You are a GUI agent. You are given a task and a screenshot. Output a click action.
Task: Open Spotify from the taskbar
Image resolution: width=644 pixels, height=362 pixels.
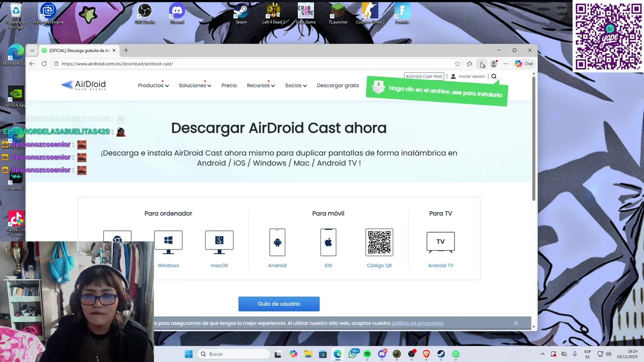367,354
